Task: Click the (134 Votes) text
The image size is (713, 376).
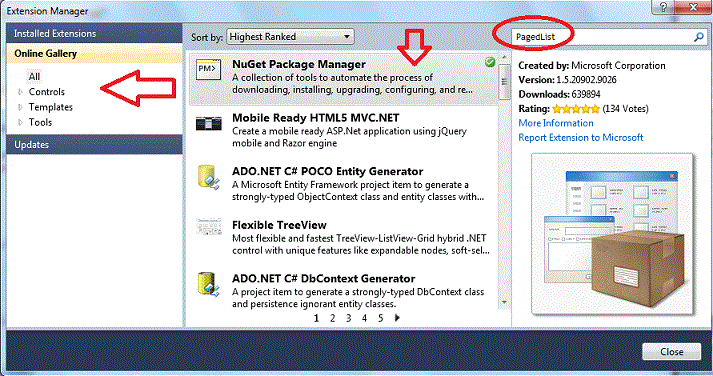Action: [626, 109]
